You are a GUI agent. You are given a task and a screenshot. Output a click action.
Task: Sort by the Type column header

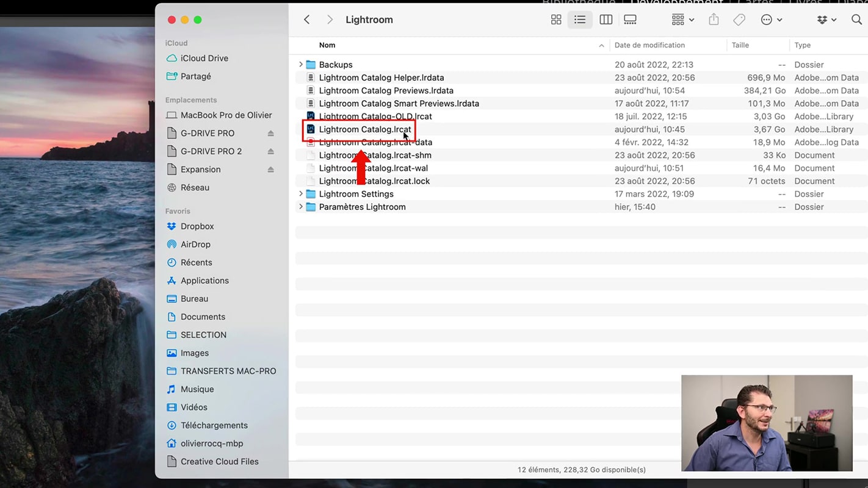(x=803, y=45)
